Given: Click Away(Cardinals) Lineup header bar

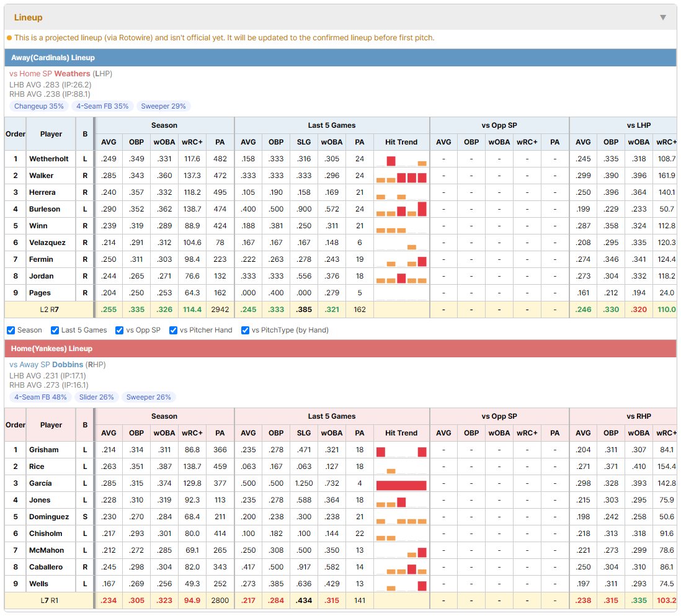Looking at the screenshot, I should point(340,58).
